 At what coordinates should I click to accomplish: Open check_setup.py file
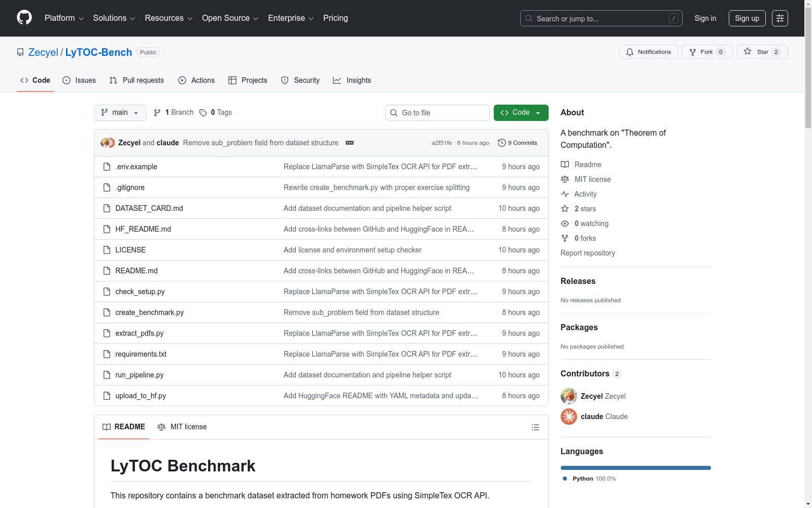pos(140,292)
